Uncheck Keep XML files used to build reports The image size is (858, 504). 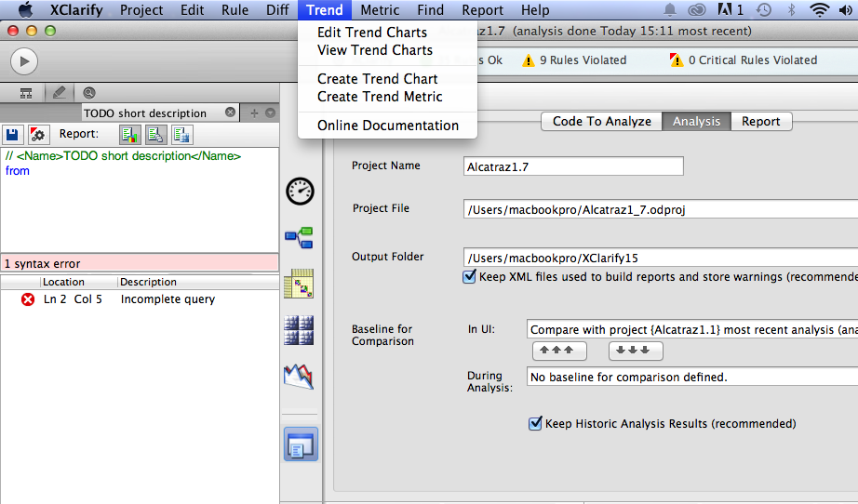(469, 276)
